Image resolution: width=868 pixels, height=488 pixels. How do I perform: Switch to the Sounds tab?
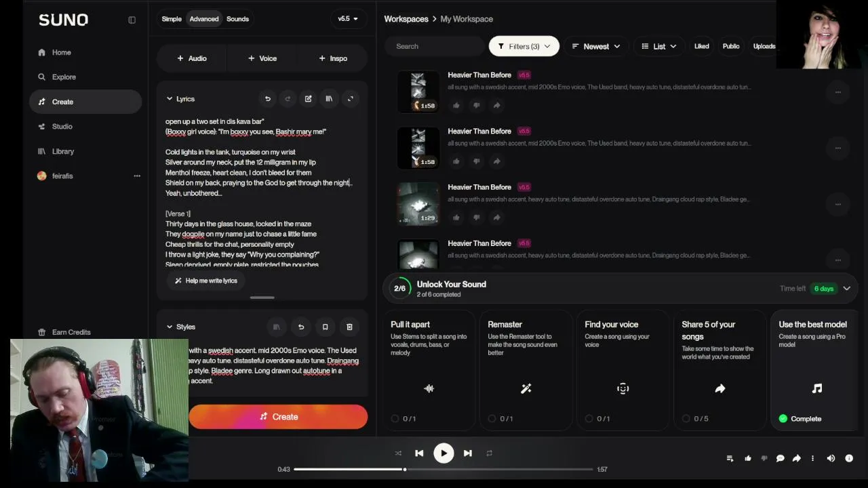237,19
